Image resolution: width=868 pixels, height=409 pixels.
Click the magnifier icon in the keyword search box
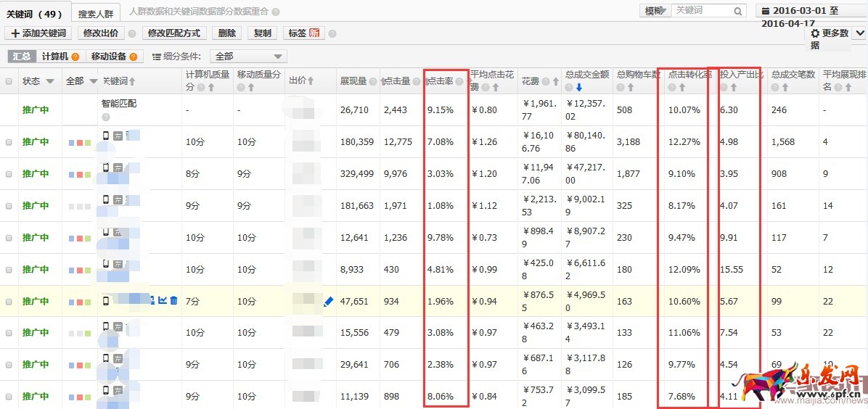tap(738, 11)
